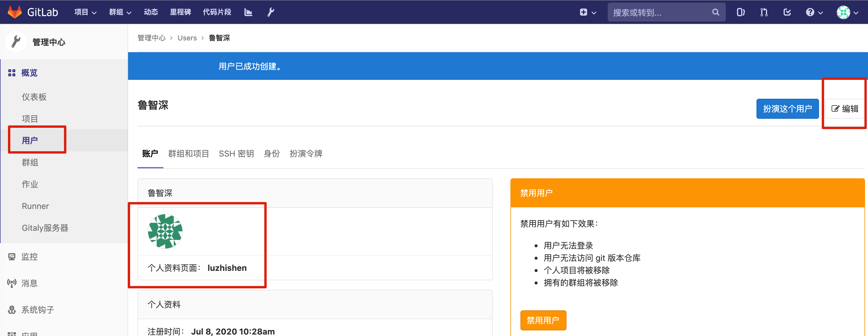Image resolution: width=868 pixels, height=336 pixels.
Task: Click the 扮演这个用户 button
Action: coord(787,109)
